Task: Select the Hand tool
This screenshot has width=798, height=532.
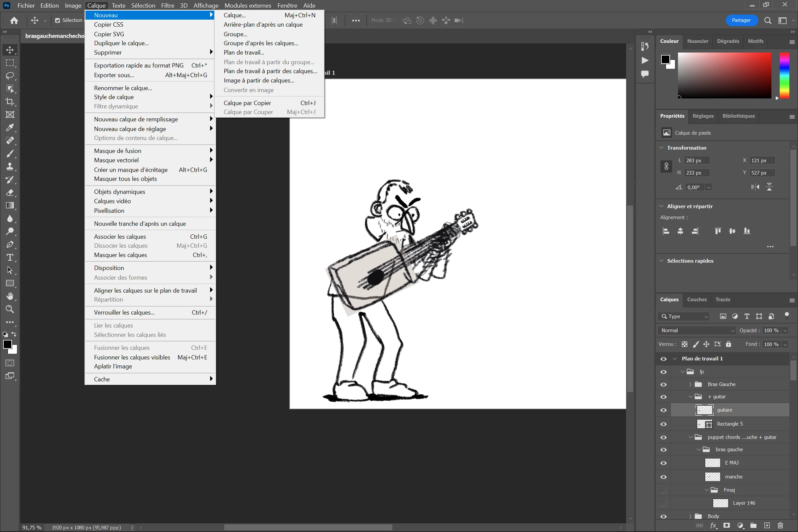Action: (x=10, y=296)
